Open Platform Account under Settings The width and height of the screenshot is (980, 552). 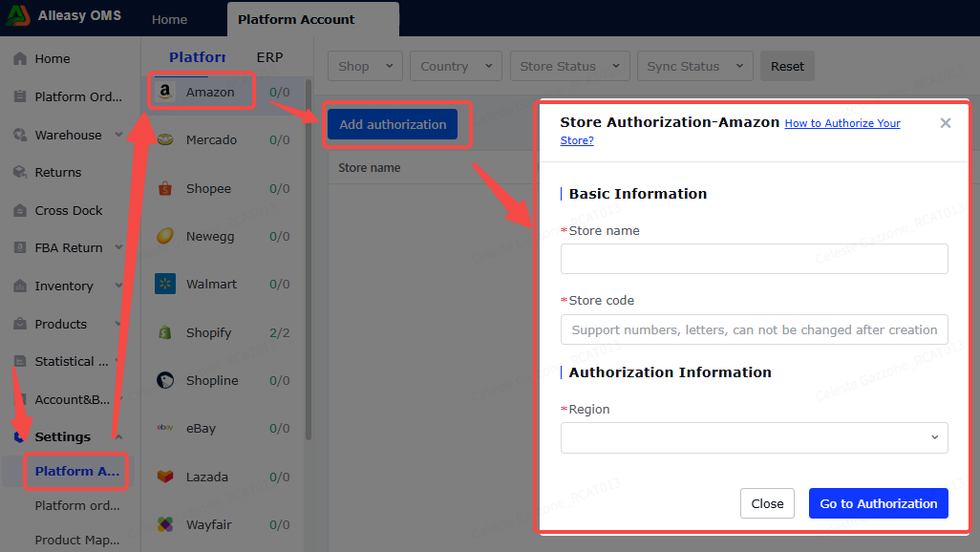point(76,472)
